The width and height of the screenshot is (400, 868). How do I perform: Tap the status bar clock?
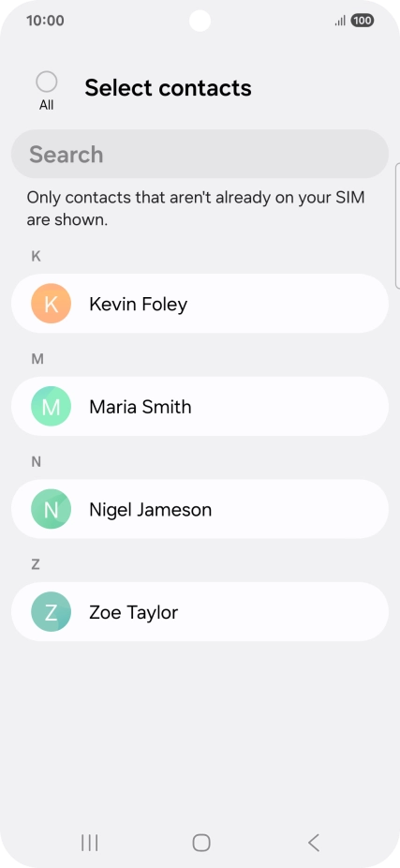[x=45, y=21]
